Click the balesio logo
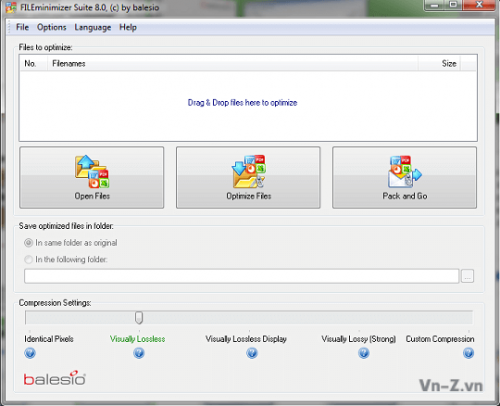 click(54, 378)
